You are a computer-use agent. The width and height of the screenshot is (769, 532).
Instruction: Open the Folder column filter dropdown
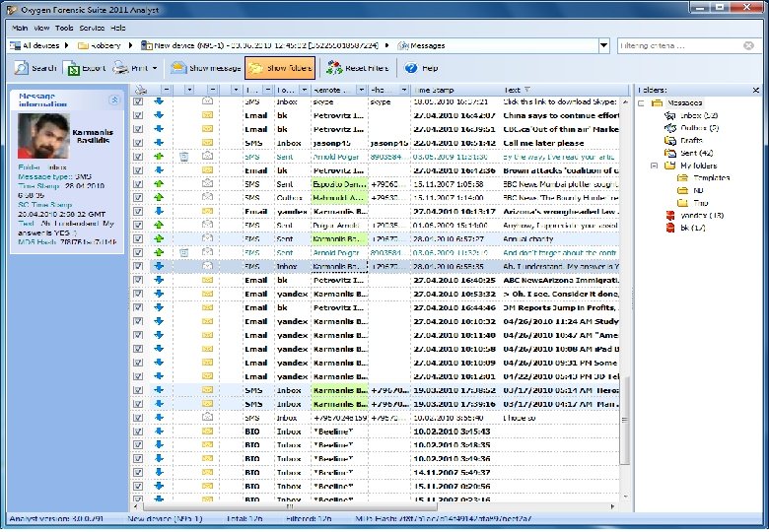pos(304,90)
